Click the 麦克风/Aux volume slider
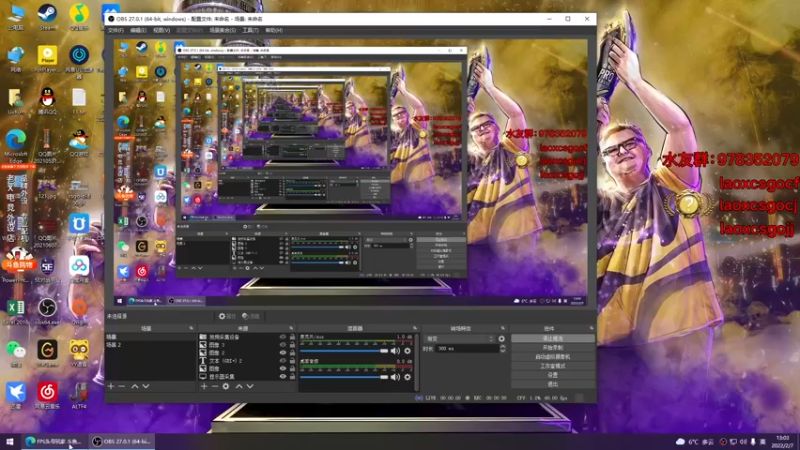 [x=344, y=351]
